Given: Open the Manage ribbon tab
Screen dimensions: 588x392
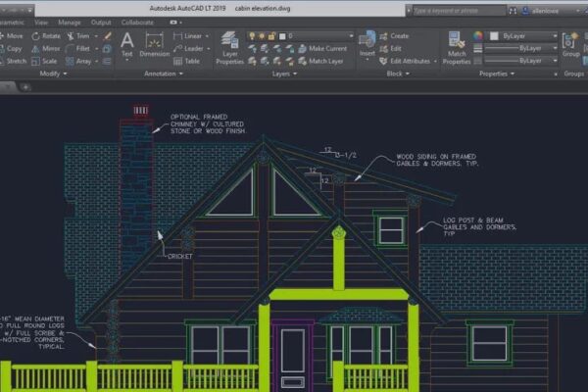Looking at the screenshot, I should point(70,23).
